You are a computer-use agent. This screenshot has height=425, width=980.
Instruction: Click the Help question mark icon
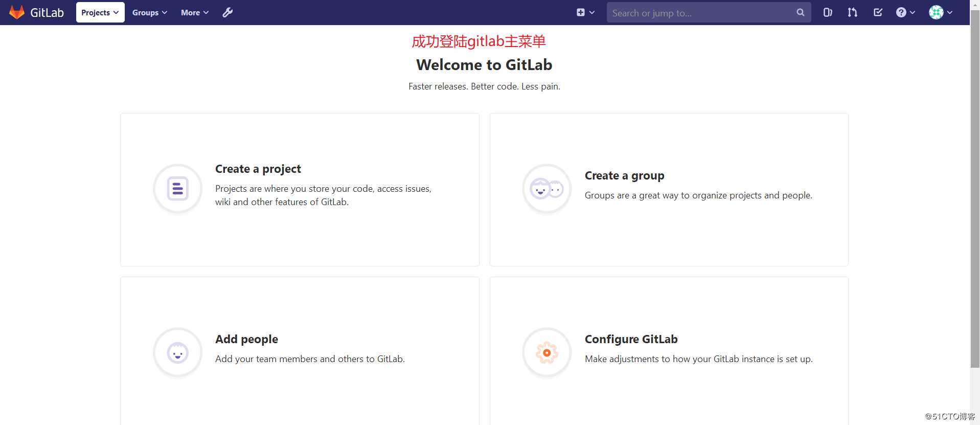tap(901, 12)
